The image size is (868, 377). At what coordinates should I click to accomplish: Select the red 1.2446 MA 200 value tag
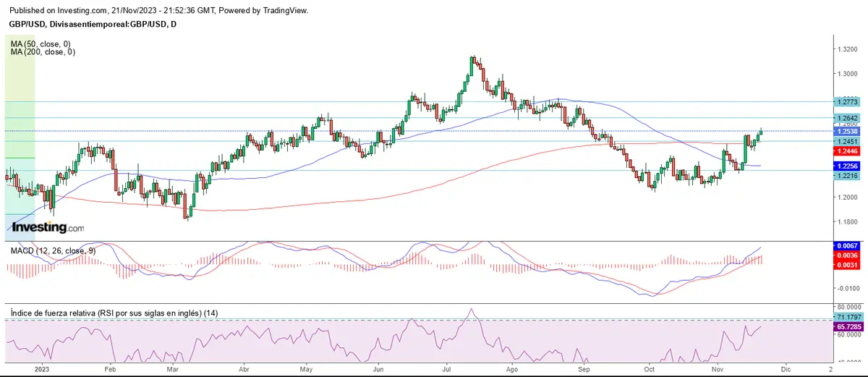(846, 152)
